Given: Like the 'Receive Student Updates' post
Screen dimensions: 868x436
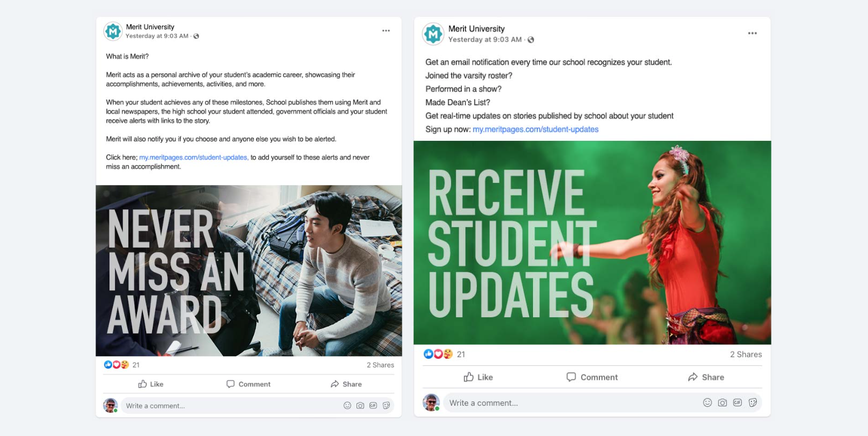Looking at the screenshot, I should pos(478,377).
